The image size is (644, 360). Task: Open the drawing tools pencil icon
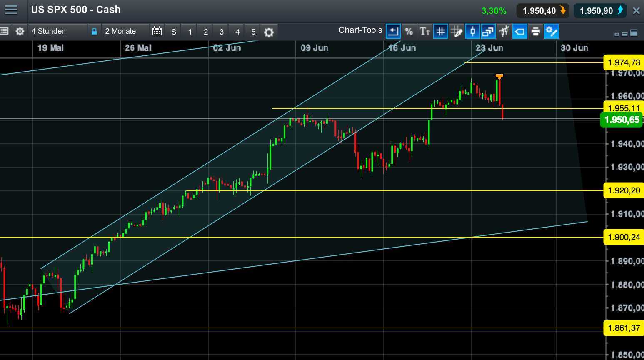pyautogui.click(x=457, y=31)
